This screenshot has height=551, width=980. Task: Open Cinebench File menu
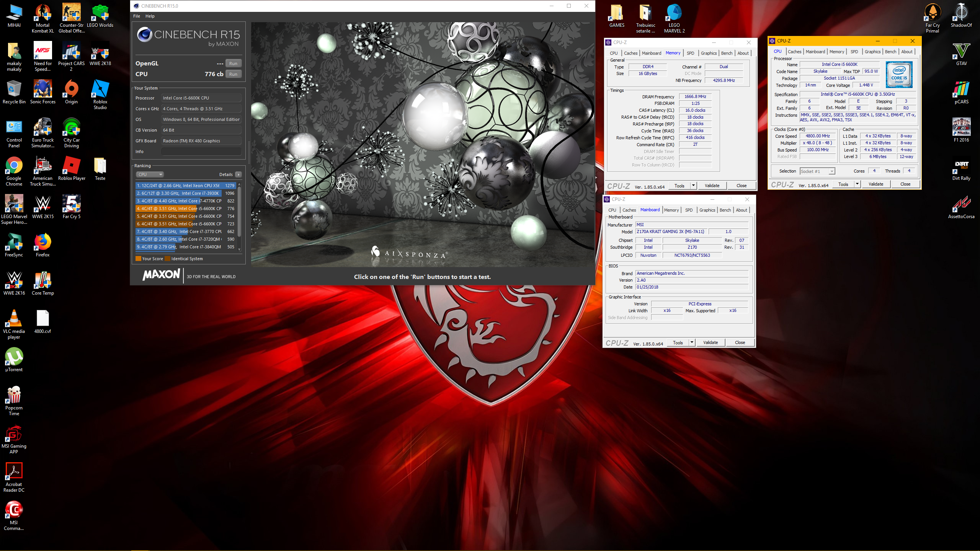pos(136,16)
